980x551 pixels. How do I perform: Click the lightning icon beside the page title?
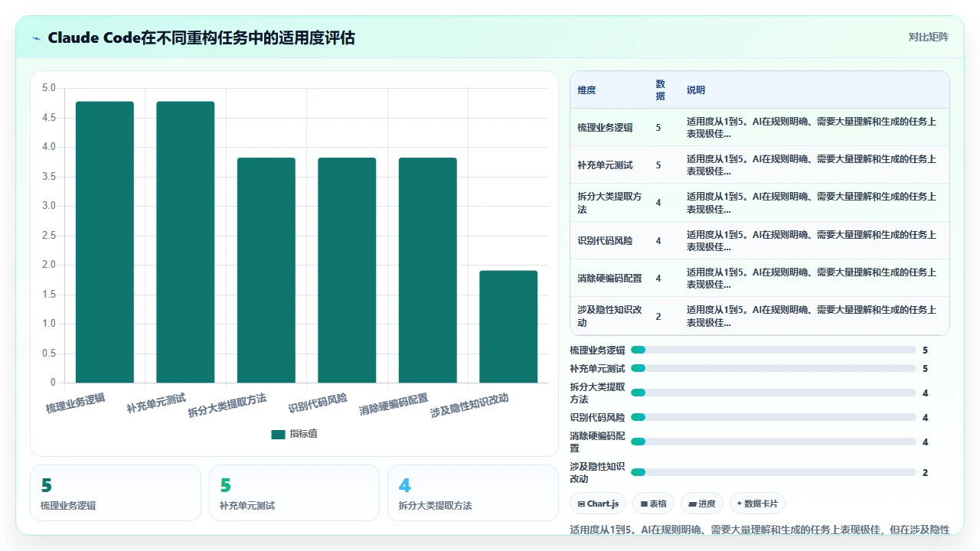click(x=37, y=38)
